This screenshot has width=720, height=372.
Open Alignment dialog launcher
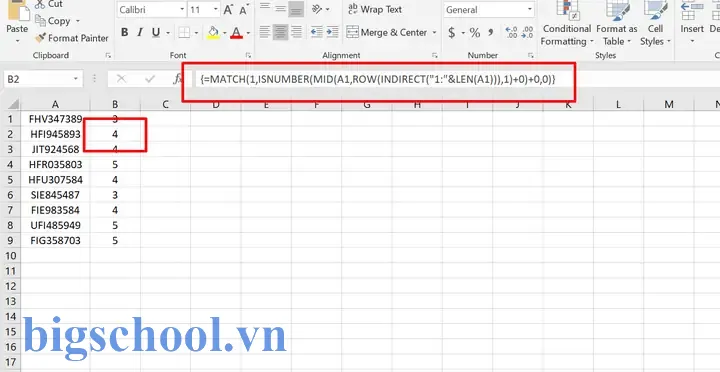click(x=434, y=55)
